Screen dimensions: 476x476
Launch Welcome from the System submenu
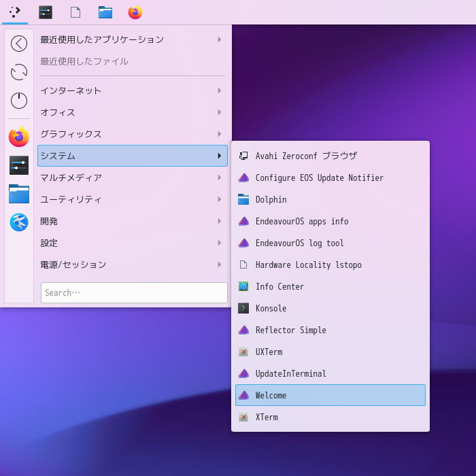(x=330, y=395)
